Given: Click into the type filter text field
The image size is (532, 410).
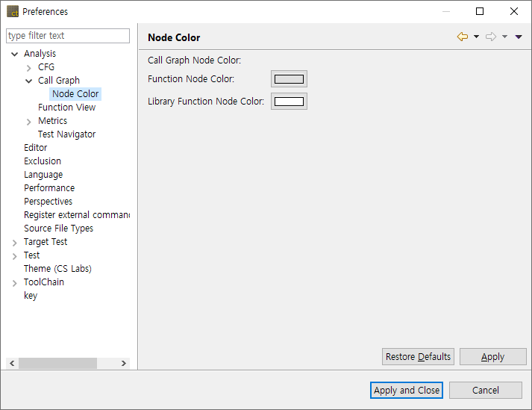Looking at the screenshot, I should [68, 36].
